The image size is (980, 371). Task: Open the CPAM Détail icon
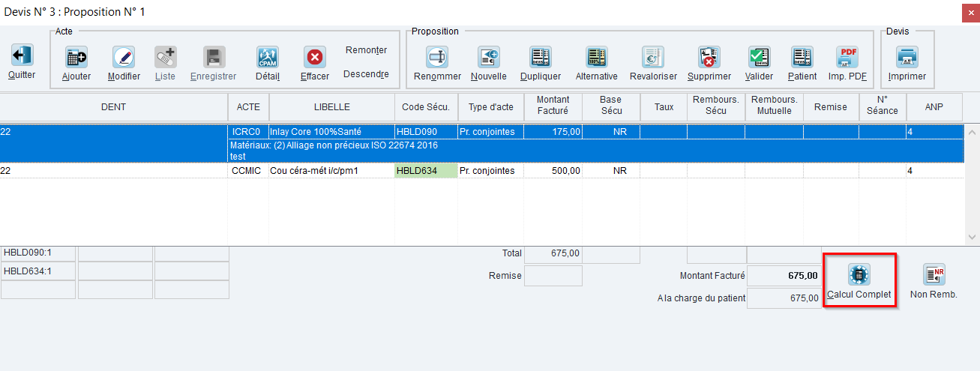pyautogui.click(x=268, y=57)
